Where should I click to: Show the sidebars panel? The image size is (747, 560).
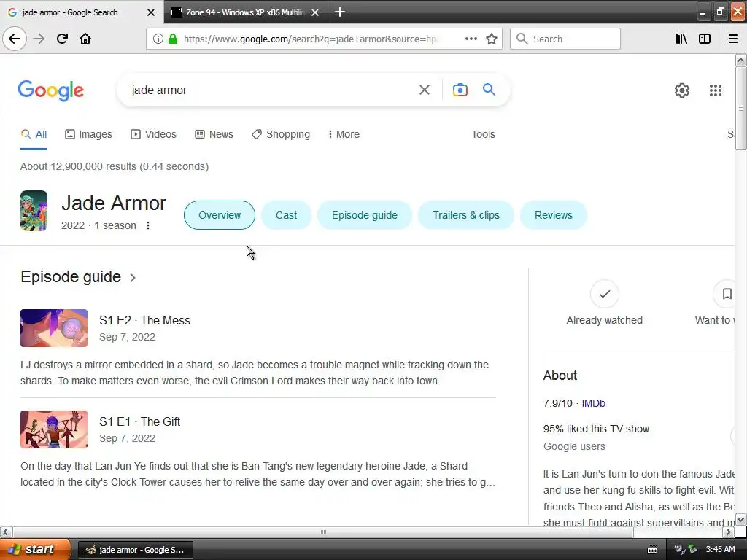pyautogui.click(x=705, y=39)
